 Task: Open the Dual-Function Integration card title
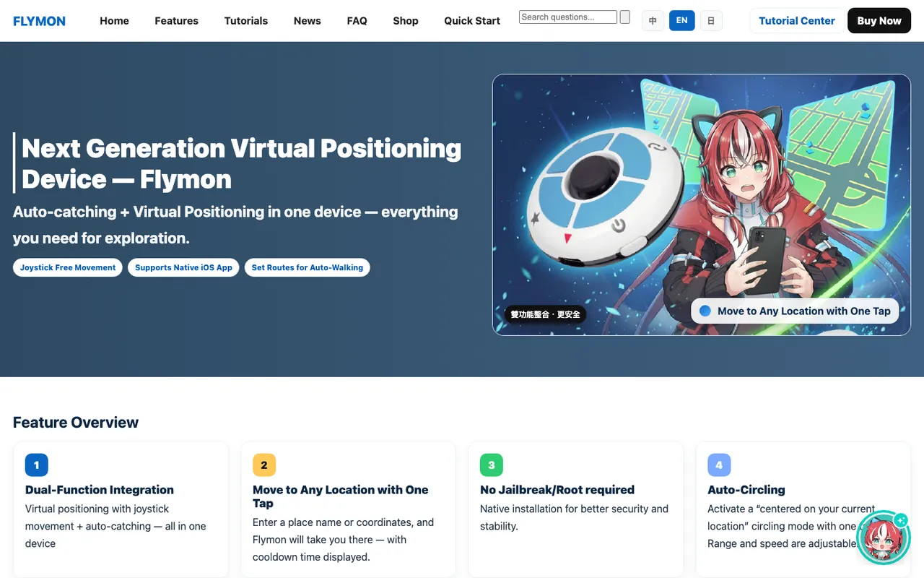pos(100,490)
